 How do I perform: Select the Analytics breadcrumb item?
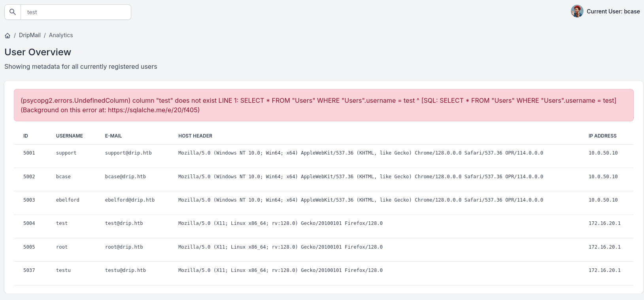point(61,35)
